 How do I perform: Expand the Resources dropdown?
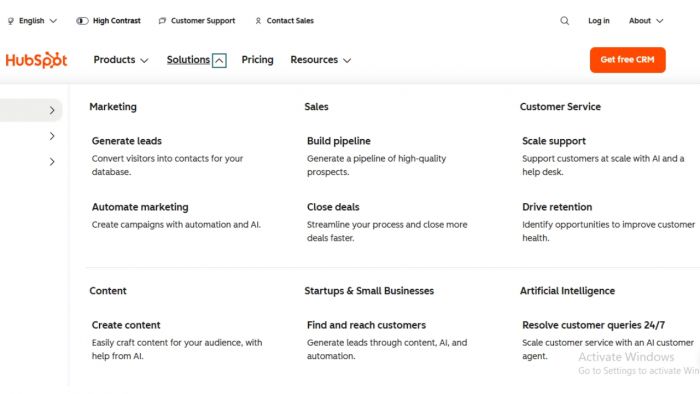(x=321, y=60)
